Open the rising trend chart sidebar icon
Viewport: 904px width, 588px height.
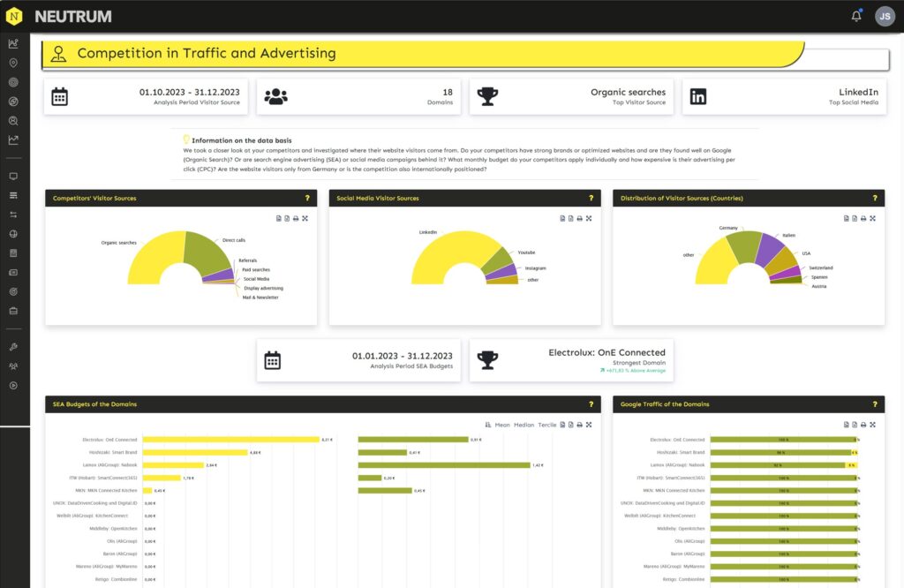(13, 140)
